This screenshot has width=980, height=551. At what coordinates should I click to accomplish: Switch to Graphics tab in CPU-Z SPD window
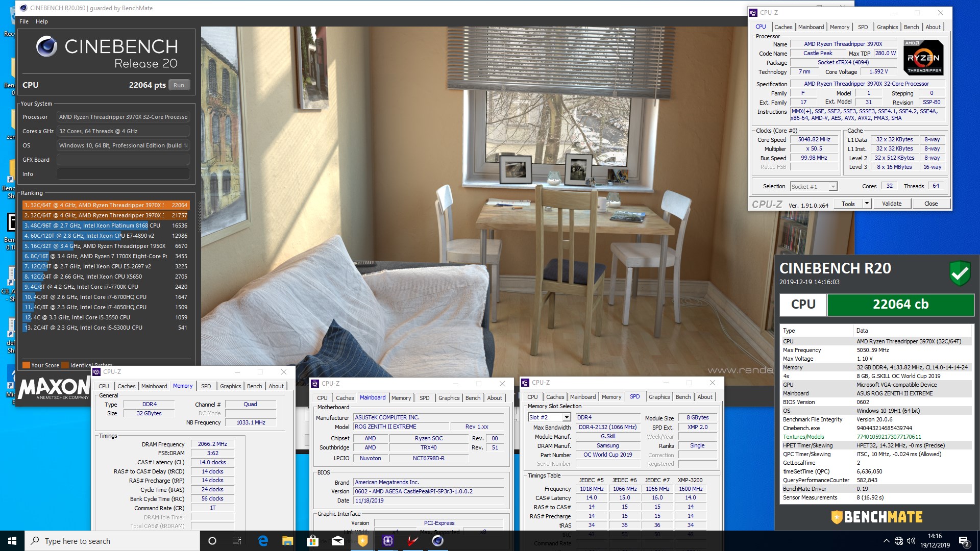pyautogui.click(x=659, y=397)
